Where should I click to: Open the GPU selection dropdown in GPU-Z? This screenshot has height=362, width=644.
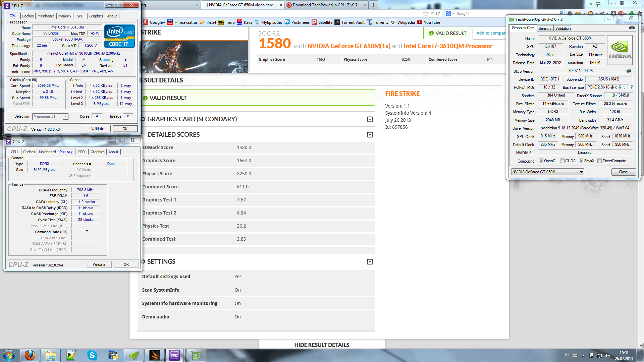(x=547, y=172)
